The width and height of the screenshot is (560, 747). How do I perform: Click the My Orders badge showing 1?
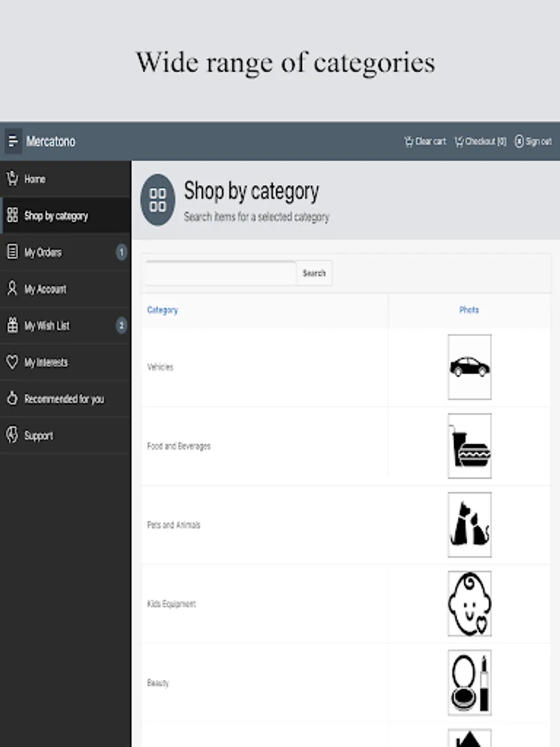point(121,252)
